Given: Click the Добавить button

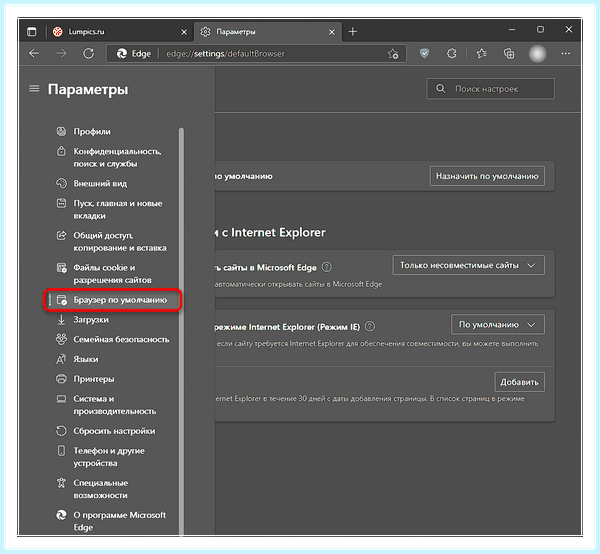Looking at the screenshot, I should click(519, 382).
